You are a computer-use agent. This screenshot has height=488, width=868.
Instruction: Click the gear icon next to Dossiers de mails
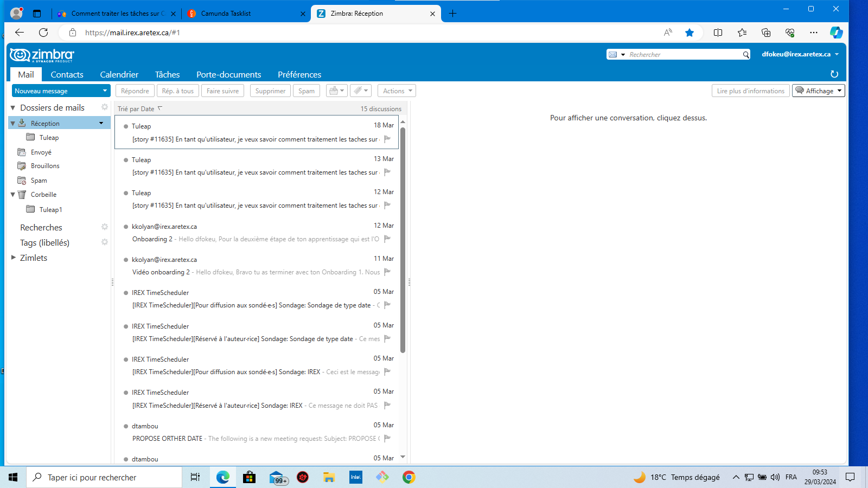105,107
